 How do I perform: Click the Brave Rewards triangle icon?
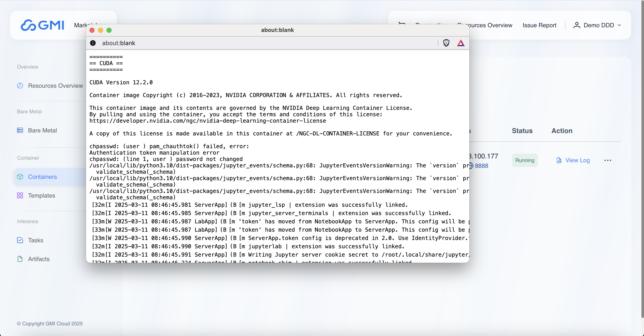click(x=460, y=43)
